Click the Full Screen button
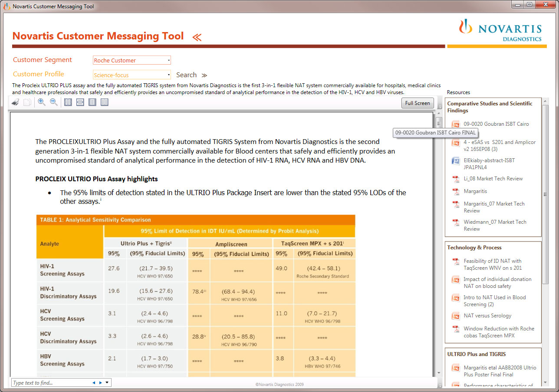559x392 pixels. pyautogui.click(x=418, y=103)
